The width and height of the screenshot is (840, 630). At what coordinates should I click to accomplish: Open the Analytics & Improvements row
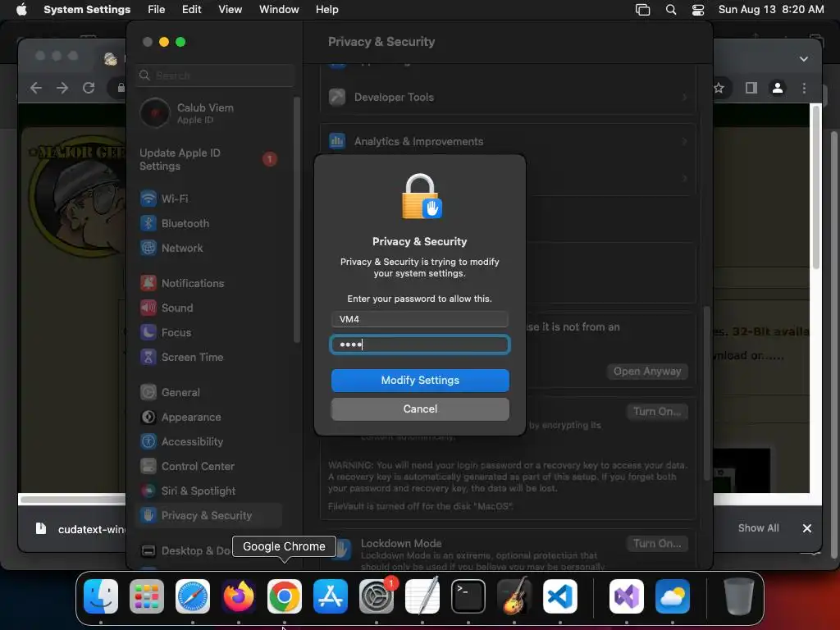(x=508, y=141)
